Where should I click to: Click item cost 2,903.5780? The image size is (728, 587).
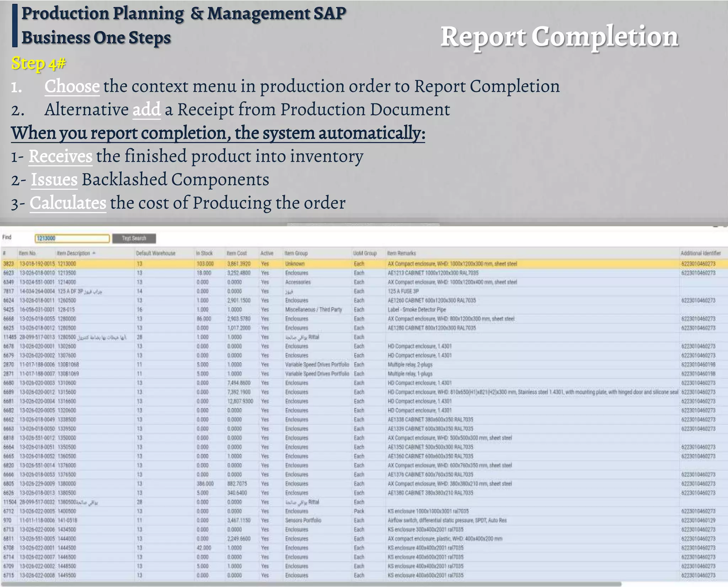pos(239,319)
